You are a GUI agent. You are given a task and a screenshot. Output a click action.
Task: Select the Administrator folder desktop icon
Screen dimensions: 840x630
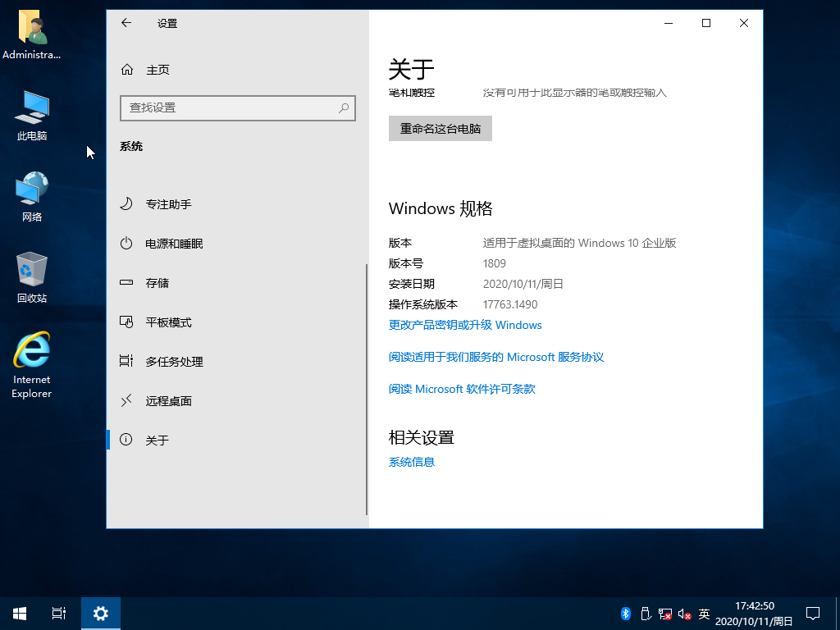tap(32, 34)
